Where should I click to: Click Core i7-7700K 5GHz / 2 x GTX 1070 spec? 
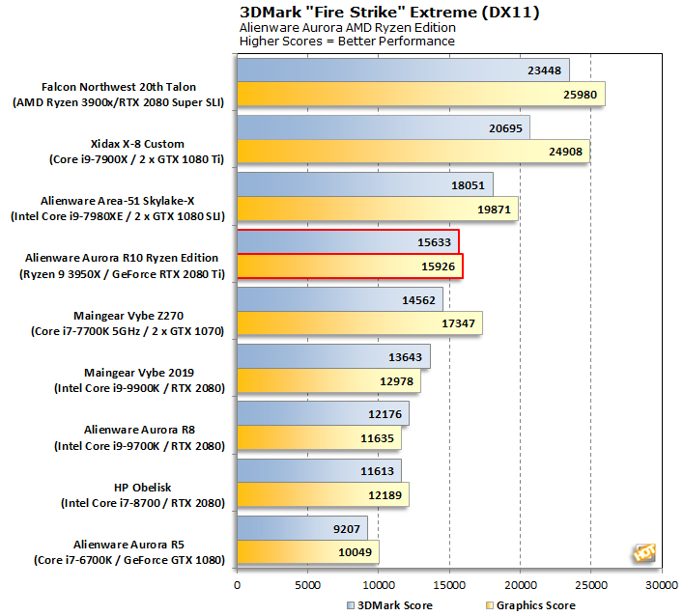(x=128, y=331)
